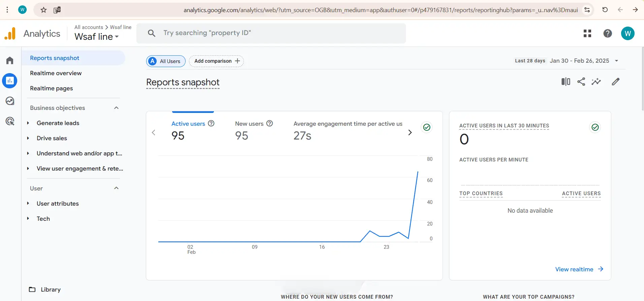The height and width of the screenshot is (301, 644).
Task: Expand Generate leads
Action: click(x=28, y=123)
